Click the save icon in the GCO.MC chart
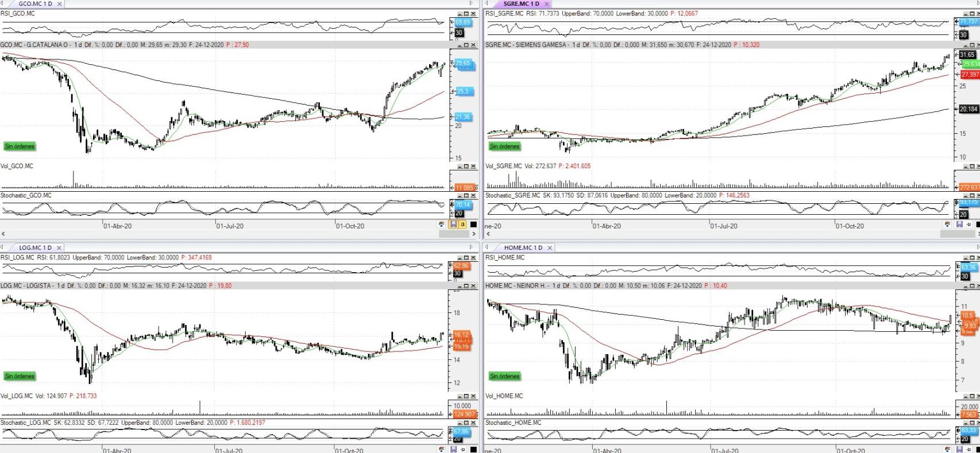Screen dimensions: 980x453 click(453, 224)
